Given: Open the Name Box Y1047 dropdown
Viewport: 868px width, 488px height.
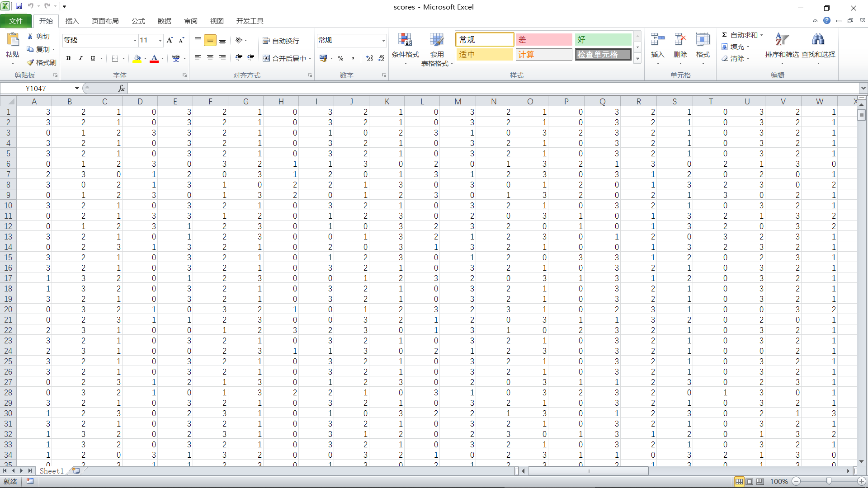Looking at the screenshot, I should coord(77,89).
